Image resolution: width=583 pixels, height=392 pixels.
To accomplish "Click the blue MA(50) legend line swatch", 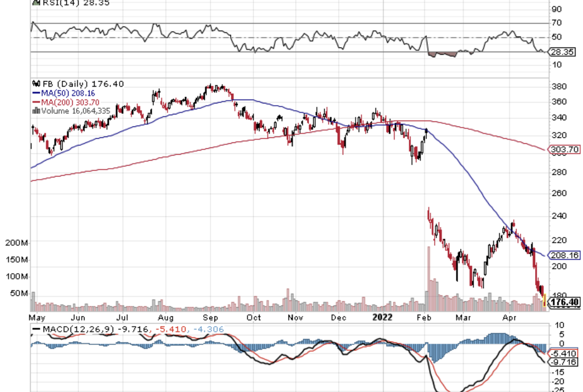I will 36,93.
